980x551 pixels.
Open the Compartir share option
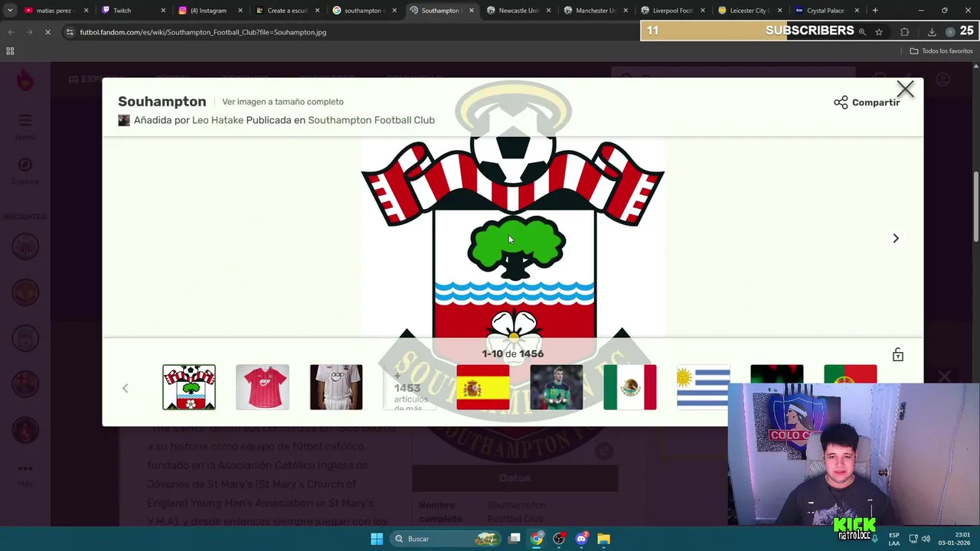coord(867,103)
